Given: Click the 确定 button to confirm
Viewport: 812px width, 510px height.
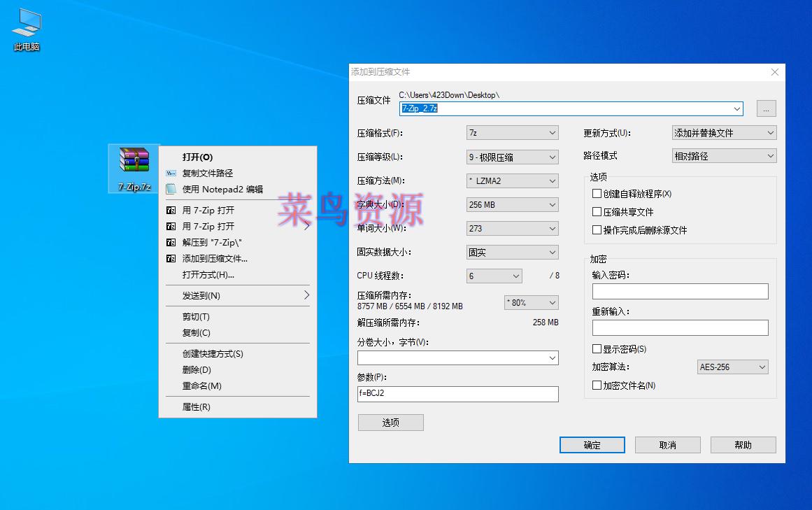Looking at the screenshot, I should pos(592,444).
